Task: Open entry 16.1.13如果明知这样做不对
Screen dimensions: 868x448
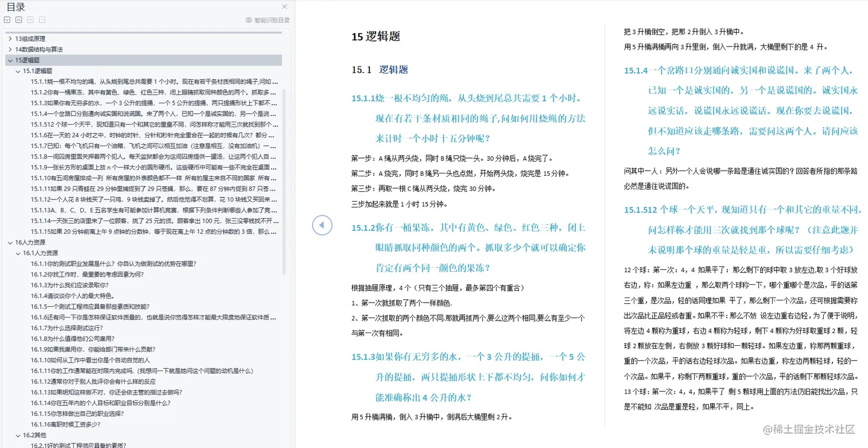Action: pos(107,392)
